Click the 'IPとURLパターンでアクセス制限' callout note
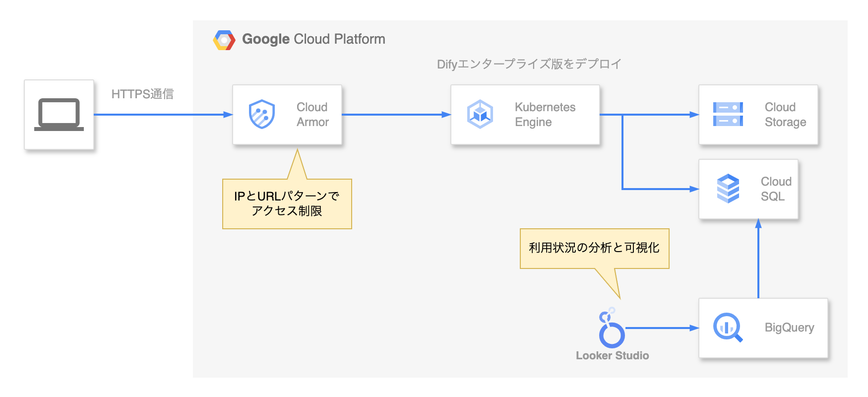 [287, 203]
